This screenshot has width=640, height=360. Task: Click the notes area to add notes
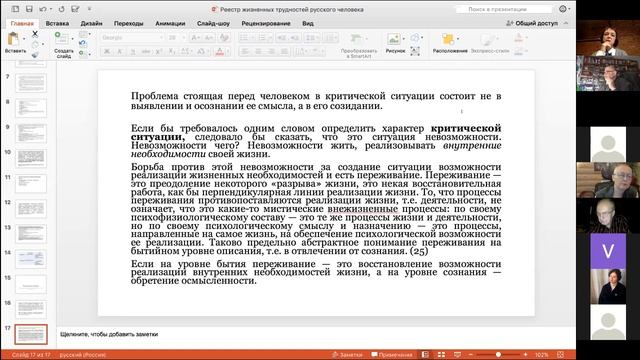point(316,334)
